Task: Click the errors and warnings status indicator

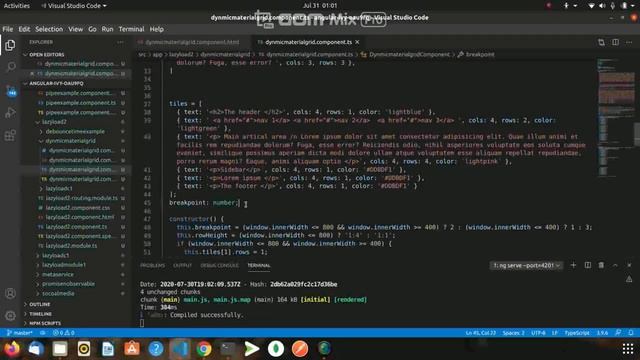Action: tap(64, 333)
